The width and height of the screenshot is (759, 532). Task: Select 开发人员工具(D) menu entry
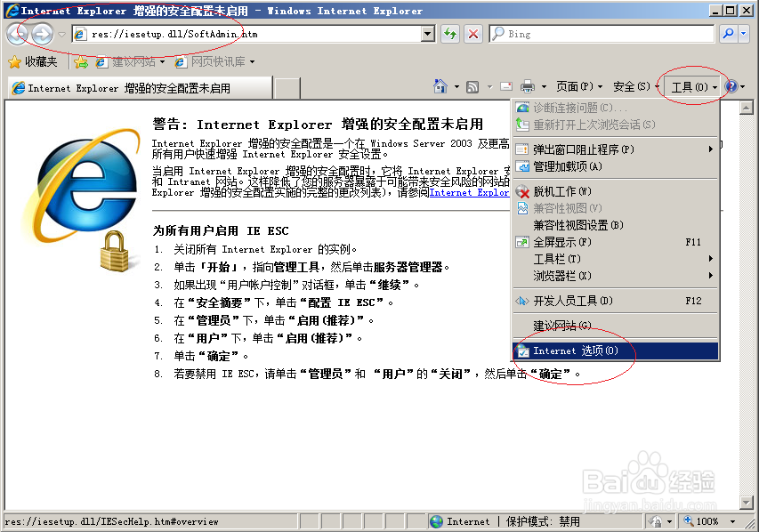(615, 301)
